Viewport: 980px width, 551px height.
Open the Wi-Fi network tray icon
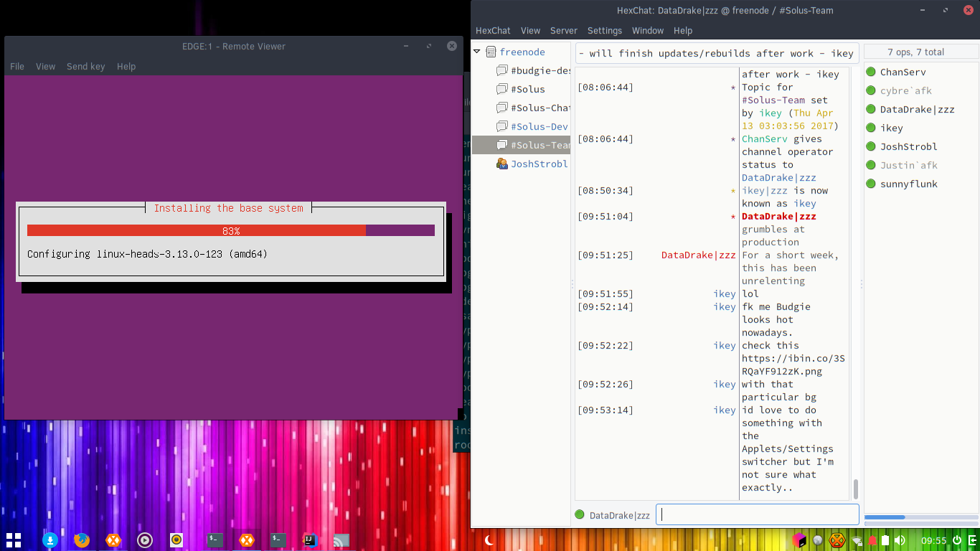(x=856, y=540)
